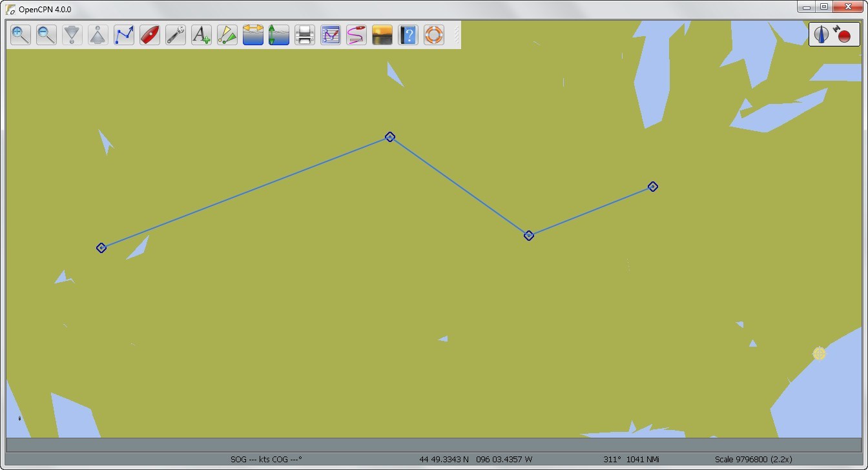Click the compass north-up indicator

(821, 34)
